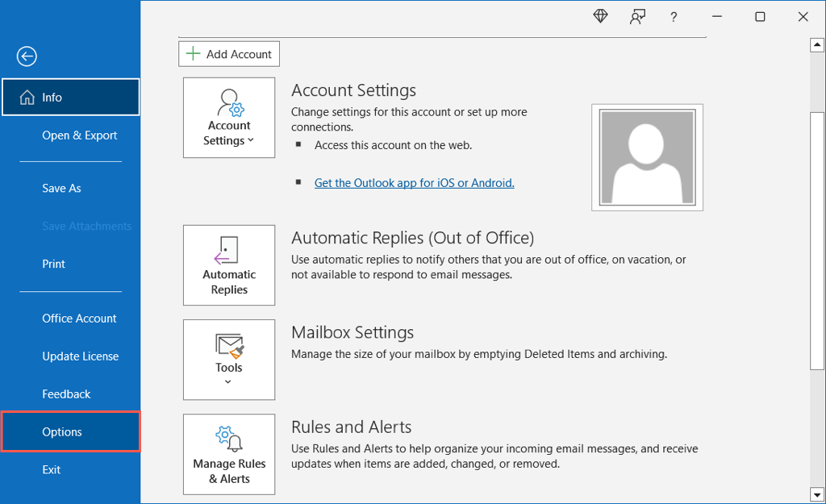
Task: Click the Manage Rules & Alerts icon
Action: (x=229, y=439)
